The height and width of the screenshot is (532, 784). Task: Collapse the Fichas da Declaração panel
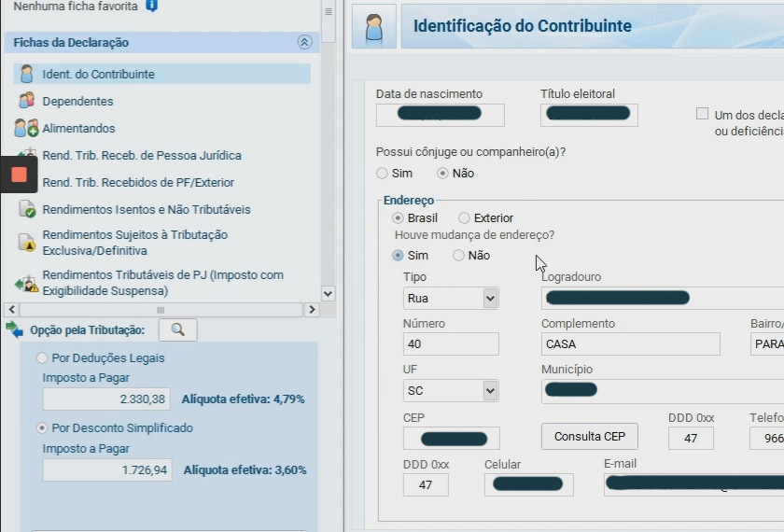[303, 43]
